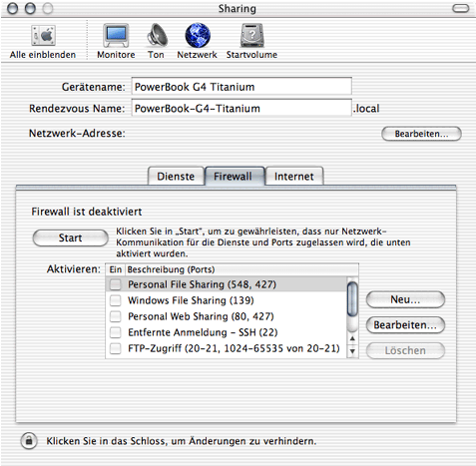
Task: Click the list scroll down arrow
Action: click(352, 351)
